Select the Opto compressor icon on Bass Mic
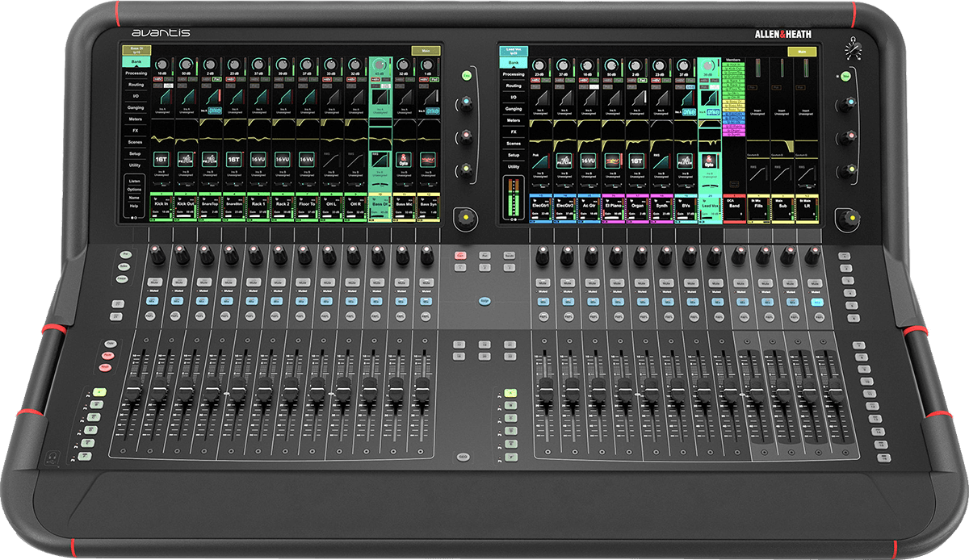 (403, 160)
